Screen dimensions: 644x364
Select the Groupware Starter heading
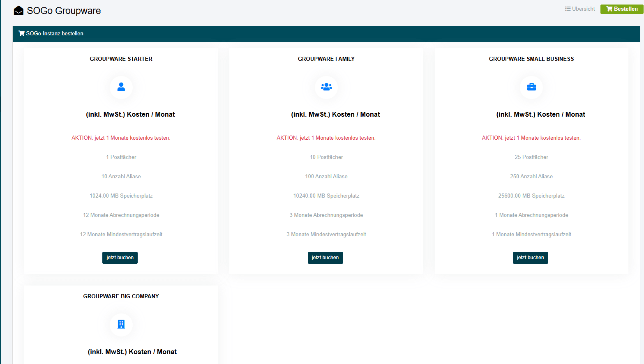pyautogui.click(x=121, y=59)
